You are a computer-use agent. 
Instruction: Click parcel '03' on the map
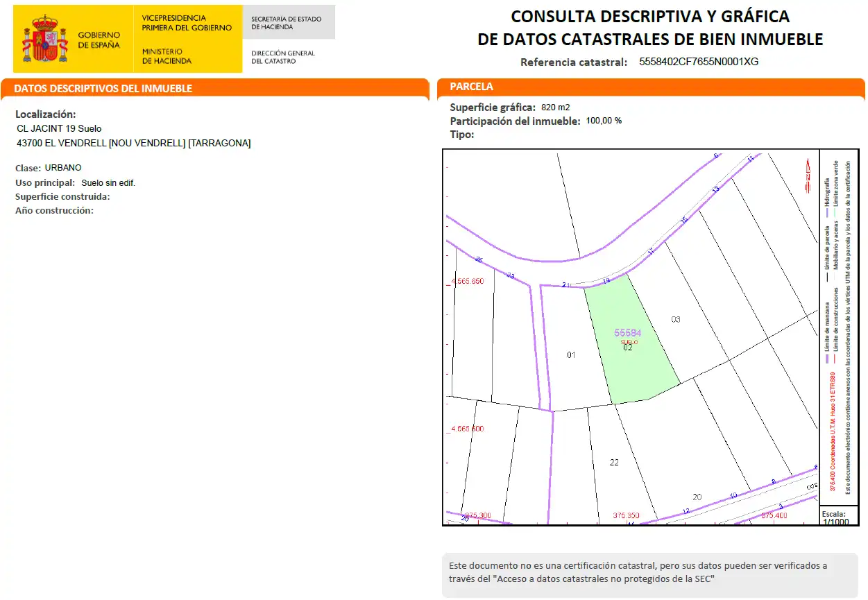(676, 320)
